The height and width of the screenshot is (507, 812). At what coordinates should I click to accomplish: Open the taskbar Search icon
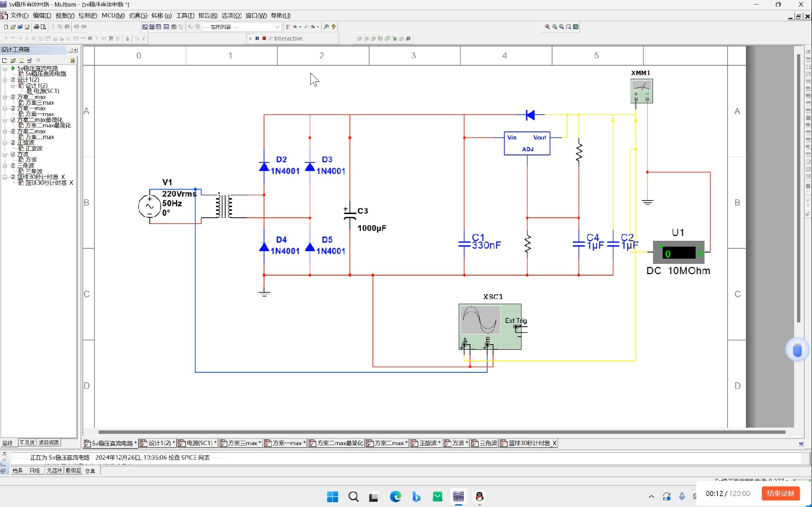353,497
